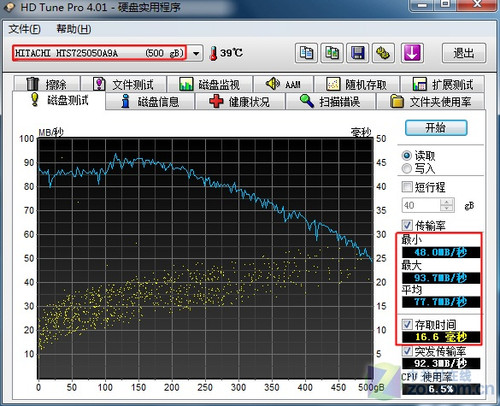The width and height of the screenshot is (500, 406).
Task: Click the red thermometer temperature icon
Action: [213, 53]
